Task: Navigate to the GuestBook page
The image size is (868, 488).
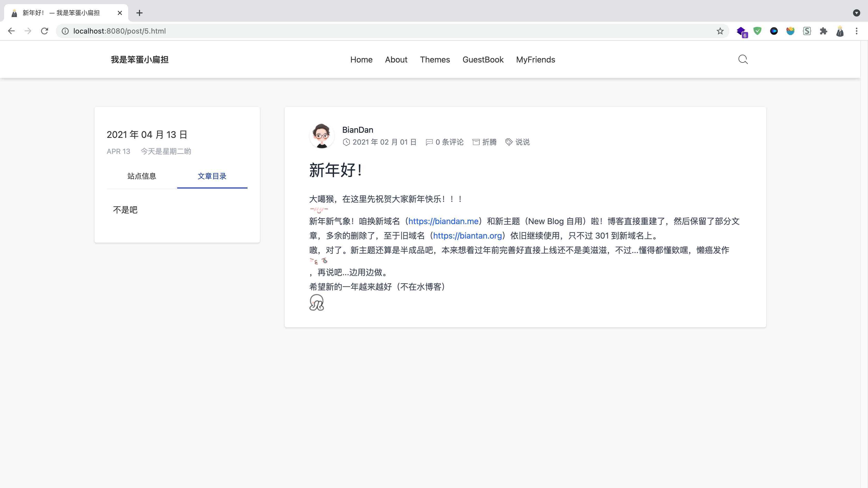Action: [483, 60]
